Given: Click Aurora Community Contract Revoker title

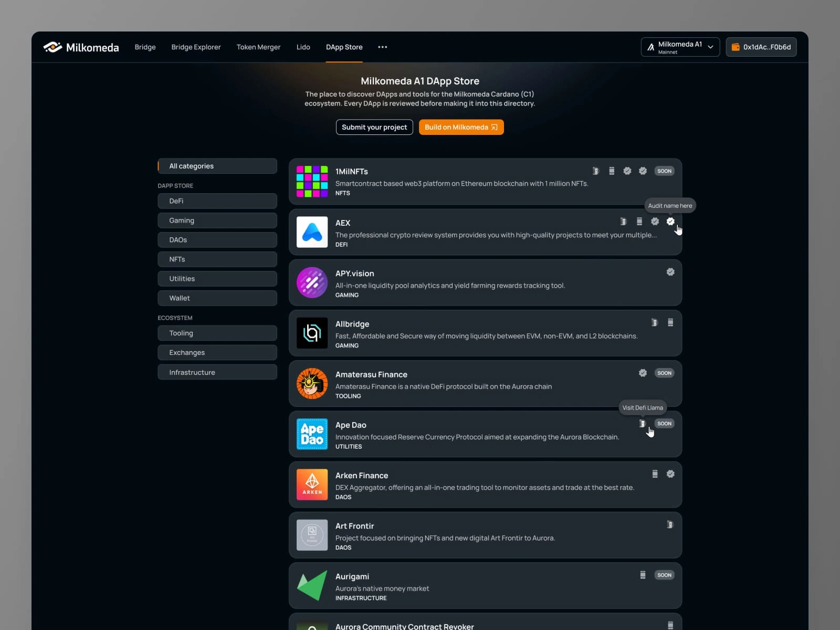Looking at the screenshot, I should [x=405, y=626].
